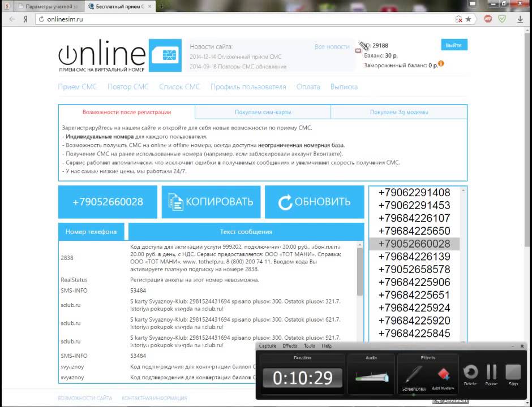Click the ScreenDraw pen icon in recorder
532x407 pixels.
tap(414, 375)
